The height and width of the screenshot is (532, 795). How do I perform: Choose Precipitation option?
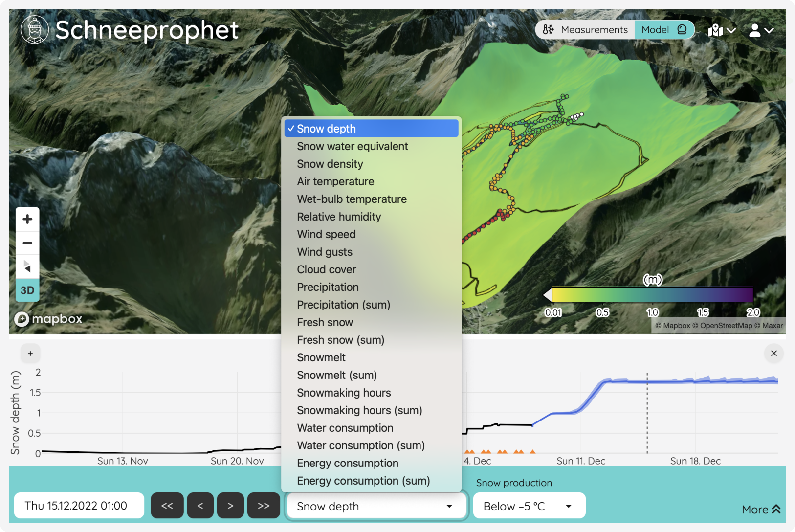tap(372, 287)
